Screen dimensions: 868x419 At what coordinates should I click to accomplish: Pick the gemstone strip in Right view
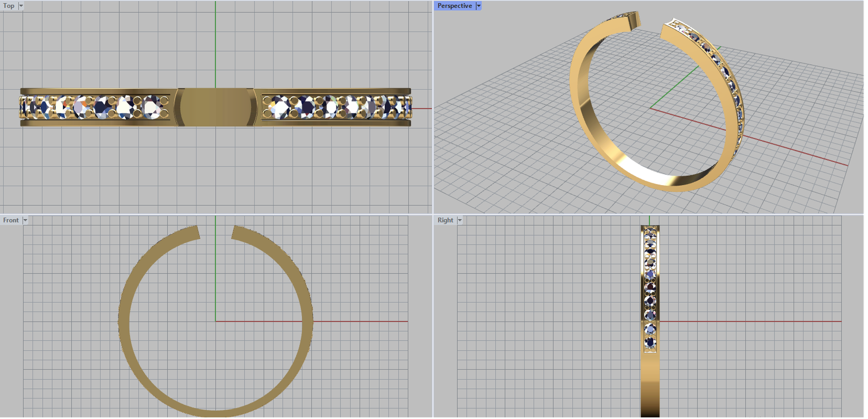[650, 289]
